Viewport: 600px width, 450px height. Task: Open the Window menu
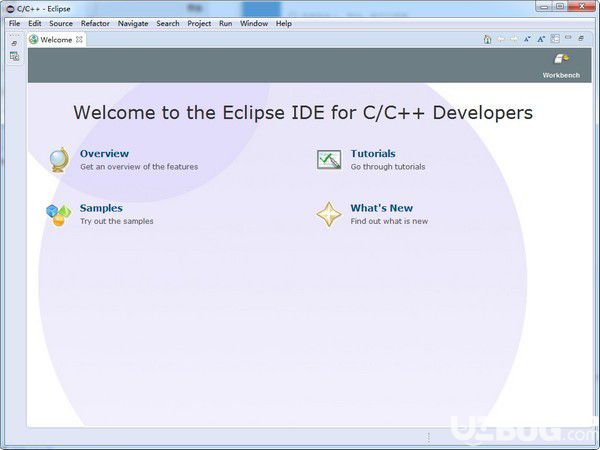pos(254,23)
